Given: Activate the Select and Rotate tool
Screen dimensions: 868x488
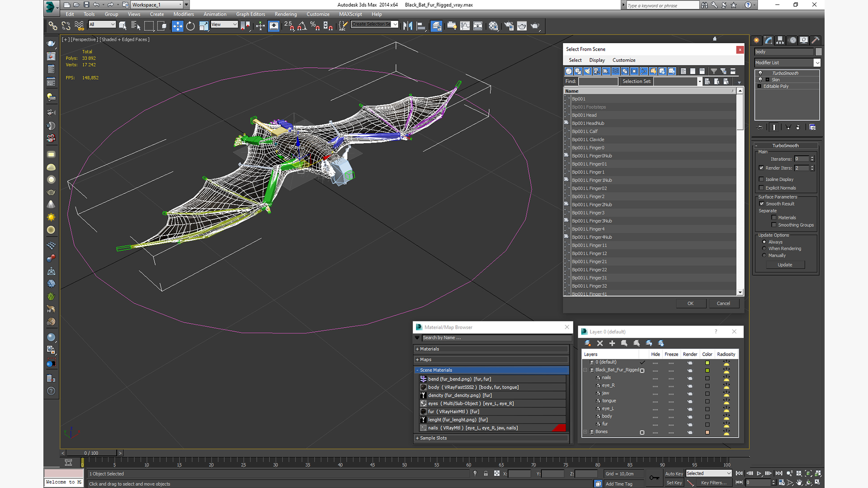Looking at the screenshot, I should coord(190,26).
